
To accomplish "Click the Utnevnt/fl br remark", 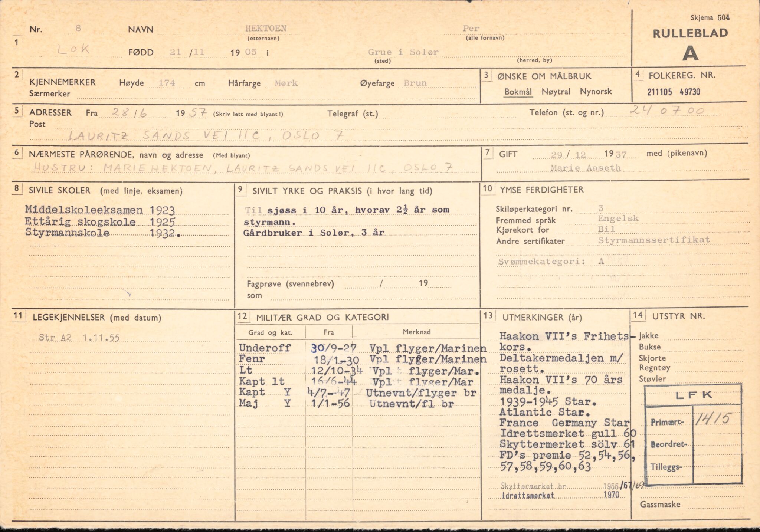I will 412,404.
